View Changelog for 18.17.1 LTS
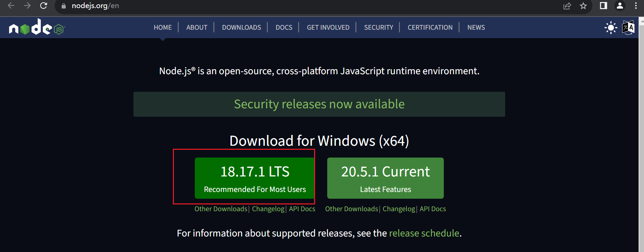This screenshot has width=644, height=252. (268, 209)
